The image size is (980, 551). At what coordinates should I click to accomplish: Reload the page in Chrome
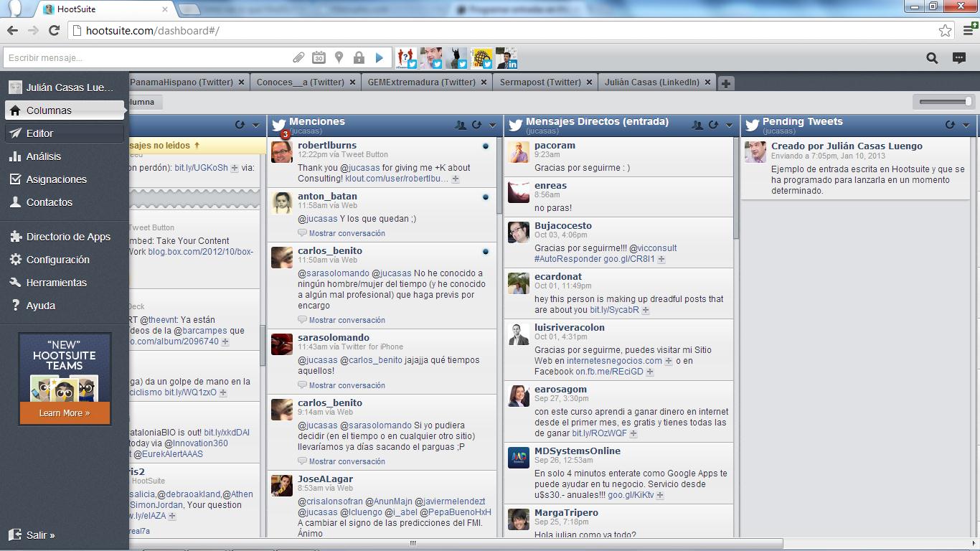click(54, 30)
